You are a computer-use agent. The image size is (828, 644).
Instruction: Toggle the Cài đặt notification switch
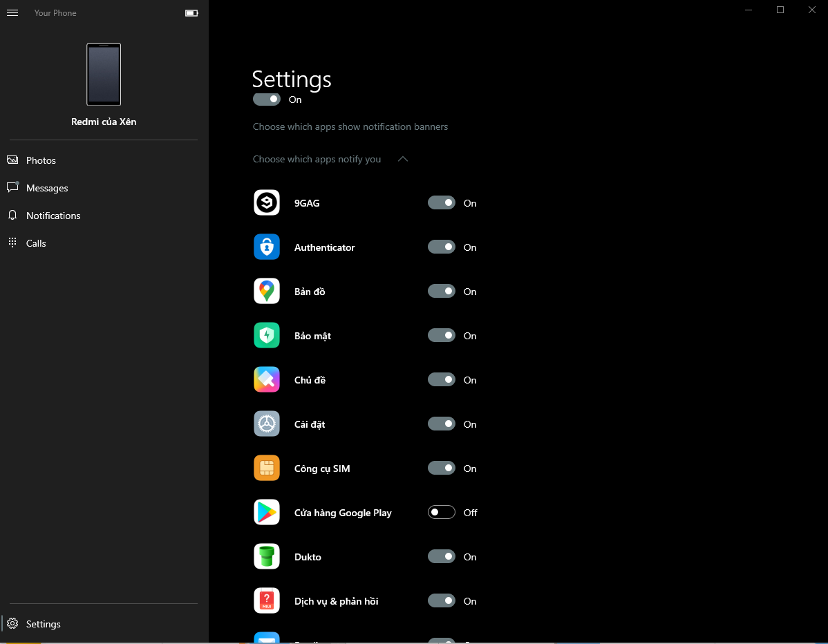(x=442, y=424)
